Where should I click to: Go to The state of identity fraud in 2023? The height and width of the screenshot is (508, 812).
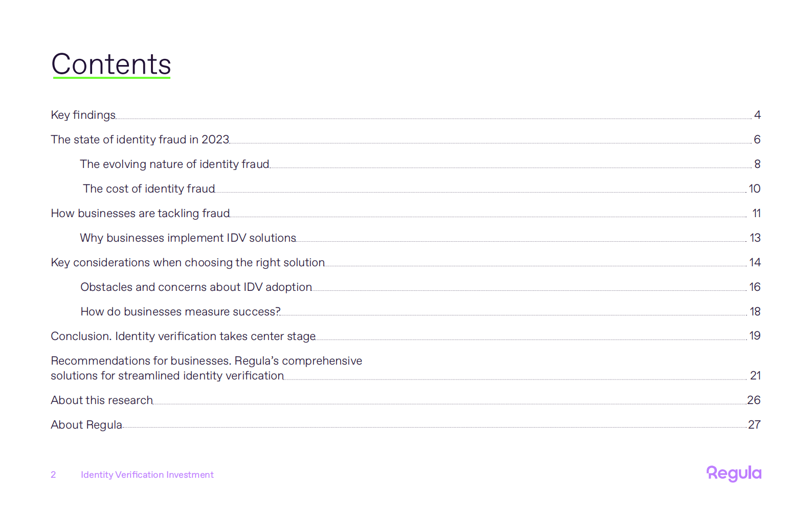click(x=140, y=140)
